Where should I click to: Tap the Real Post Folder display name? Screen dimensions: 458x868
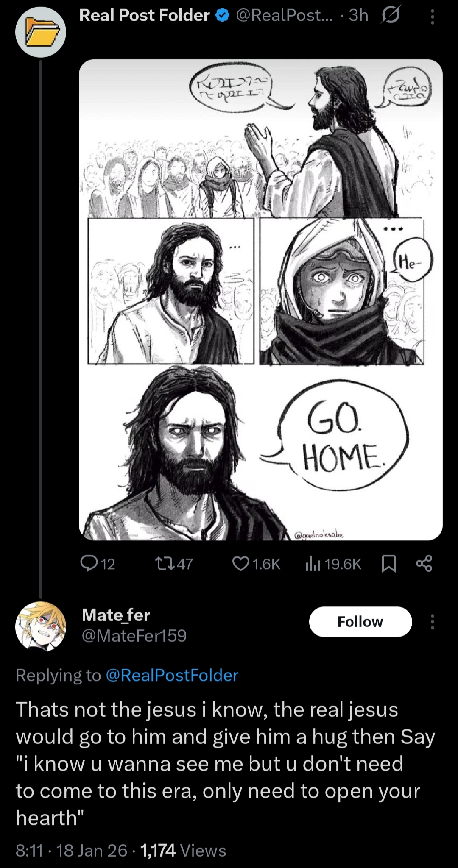[144, 16]
